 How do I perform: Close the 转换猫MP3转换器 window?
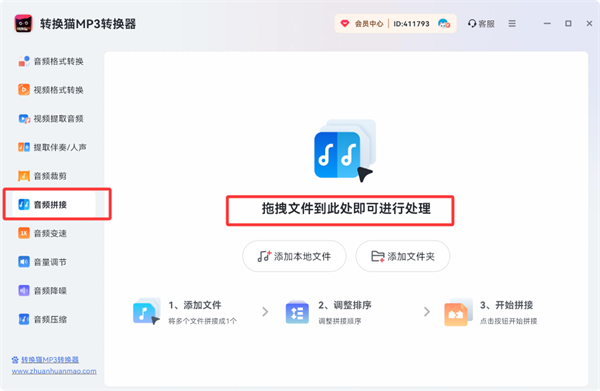coord(589,24)
